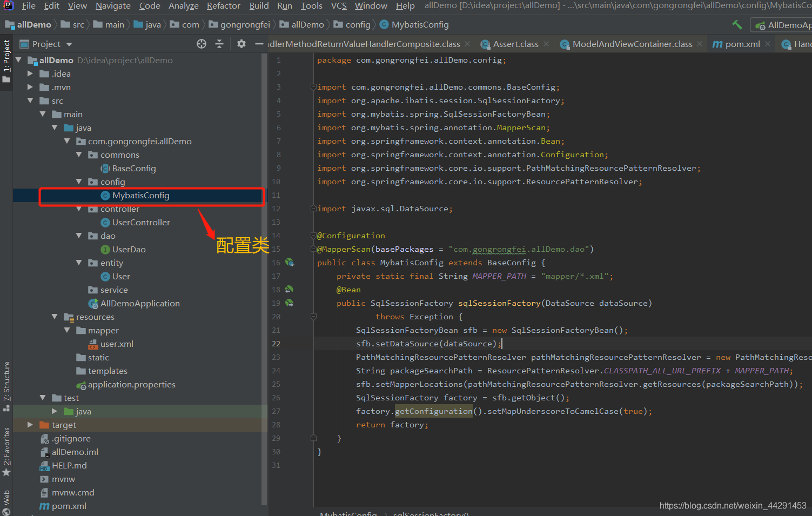This screenshot has height=516, width=812.
Task: Switch to ModelAndViewContainer.class tab
Action: 631,44
